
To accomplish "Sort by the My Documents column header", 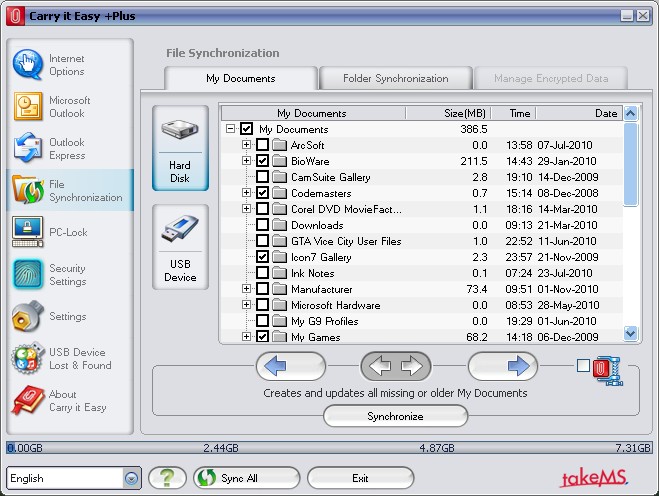I will [313, 113].
